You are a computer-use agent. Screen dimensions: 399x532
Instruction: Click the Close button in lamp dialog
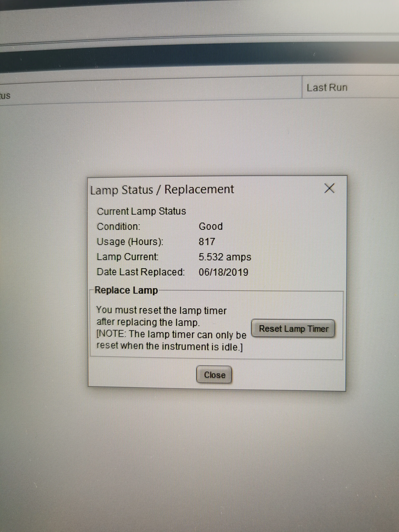pos(214,375)
